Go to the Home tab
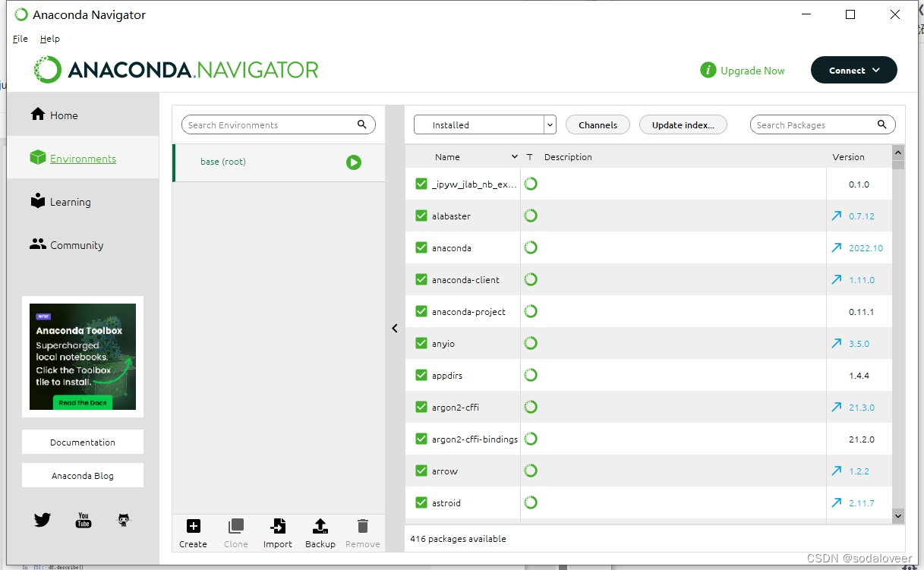This screenshot has height=570, width=924. pyautogui.click(x=83, y=115)
